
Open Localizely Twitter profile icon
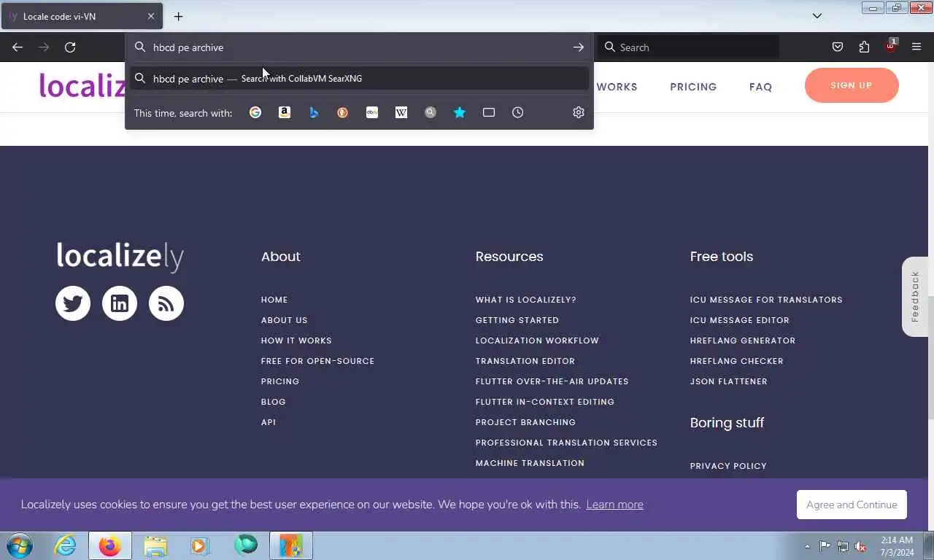73,303
